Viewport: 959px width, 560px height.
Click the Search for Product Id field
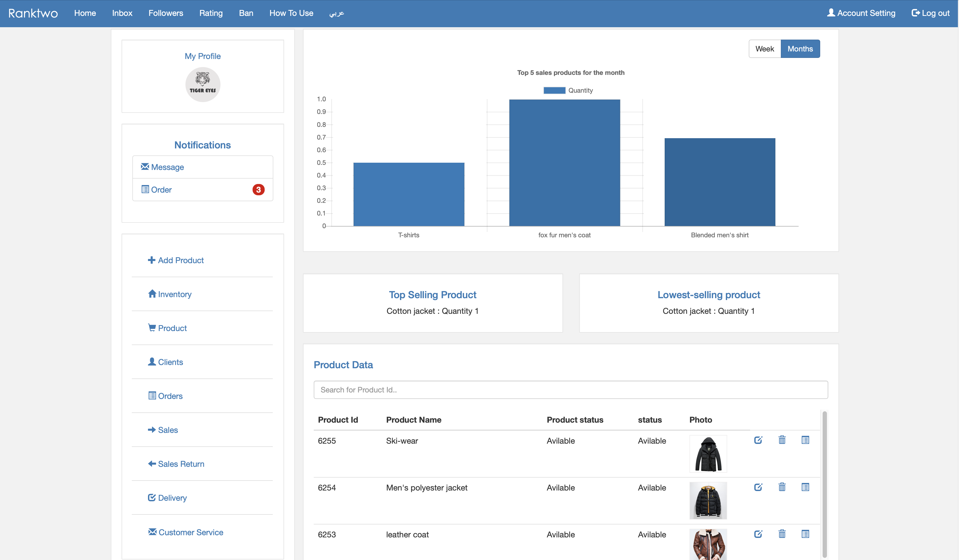[570, 389]
